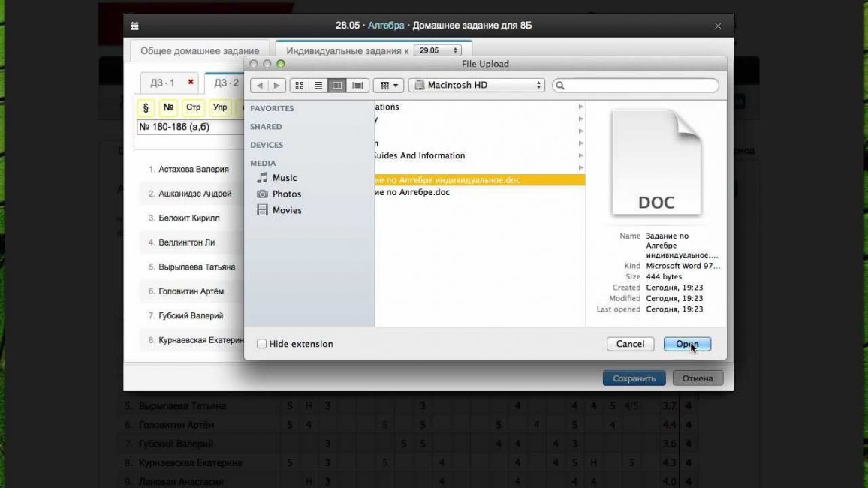The width and height of the screenshot is (868, 488).
Task: Select the 'Guides And Information' folder
Action: (x=479, y=155)
